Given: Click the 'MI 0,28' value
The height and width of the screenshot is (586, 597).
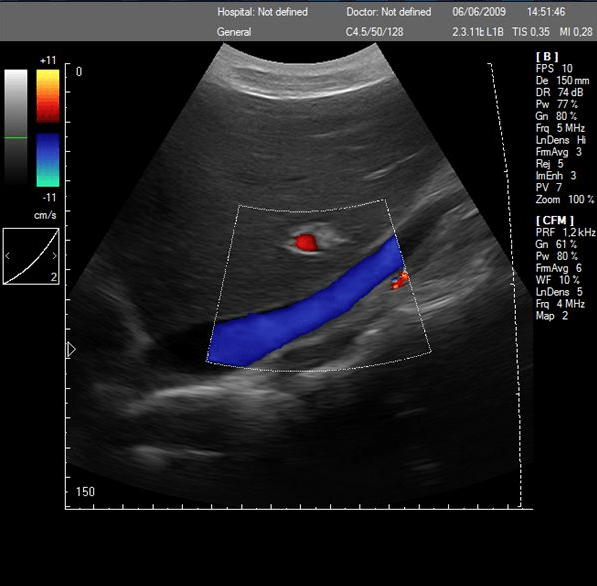Looking at the screenshot, I should coord(576,32).
